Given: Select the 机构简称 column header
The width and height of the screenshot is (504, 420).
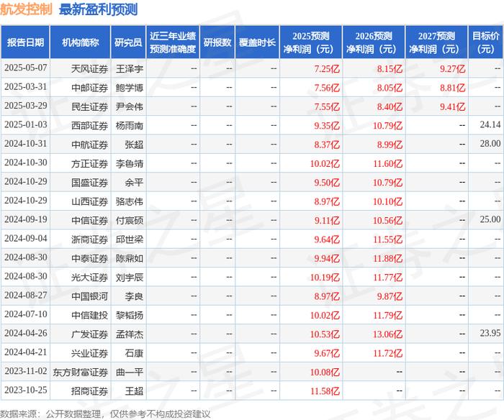Looking at the screenshot, I should pos(81,42).
